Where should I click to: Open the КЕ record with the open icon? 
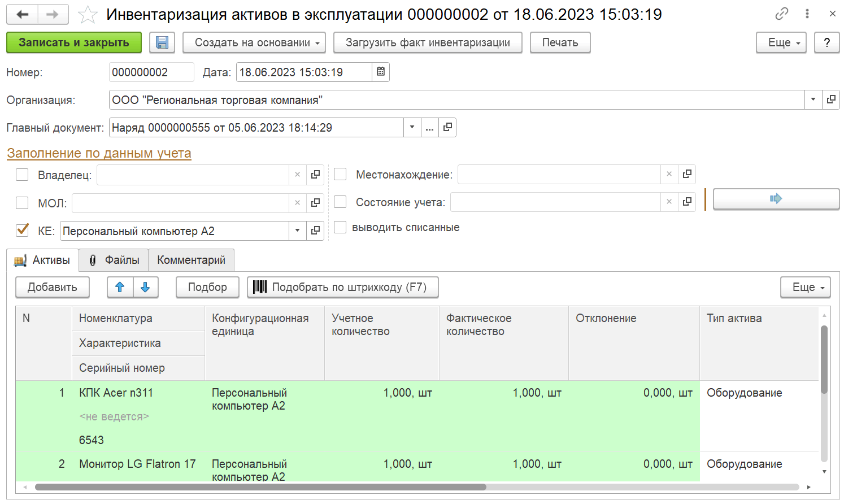tap(315, 231)
